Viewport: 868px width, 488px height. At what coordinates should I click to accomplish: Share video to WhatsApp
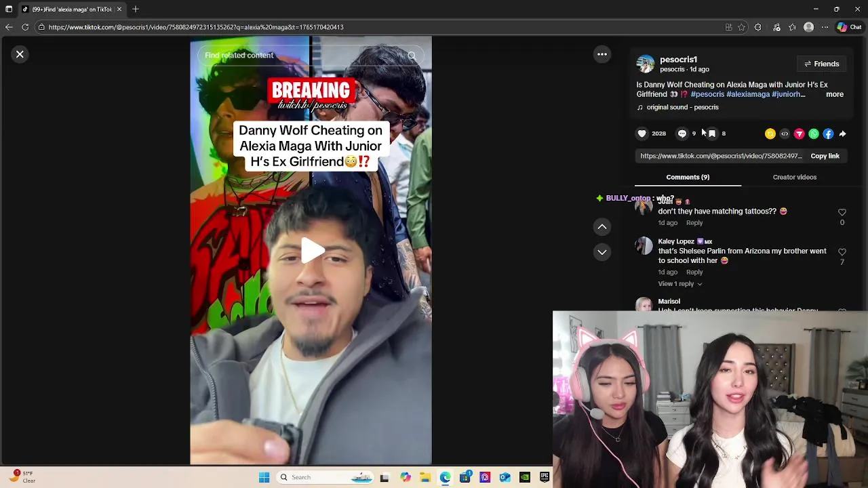point(814,134)
